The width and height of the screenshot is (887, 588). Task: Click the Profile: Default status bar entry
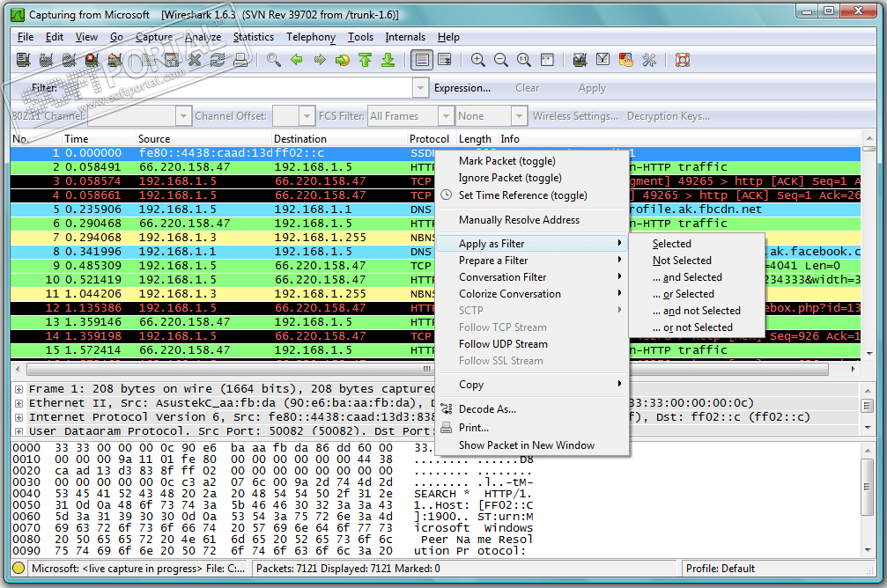point(721,569)
